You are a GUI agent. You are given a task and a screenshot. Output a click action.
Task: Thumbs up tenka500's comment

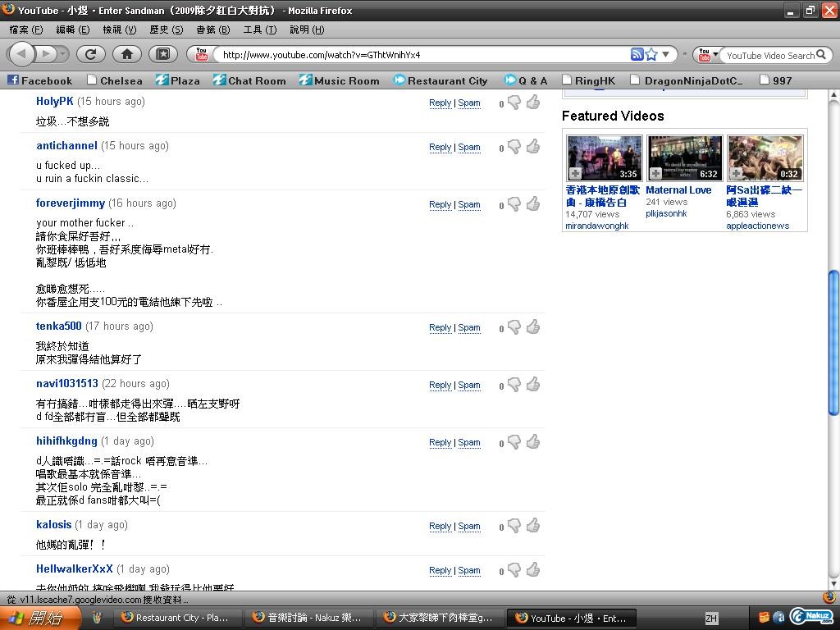tap(533, 326)
